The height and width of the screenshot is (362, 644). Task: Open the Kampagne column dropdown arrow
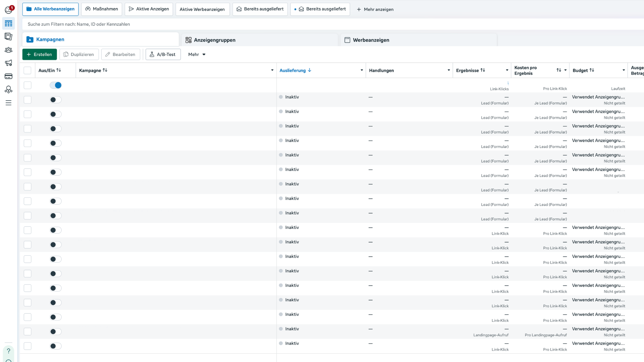pos(272,70)
